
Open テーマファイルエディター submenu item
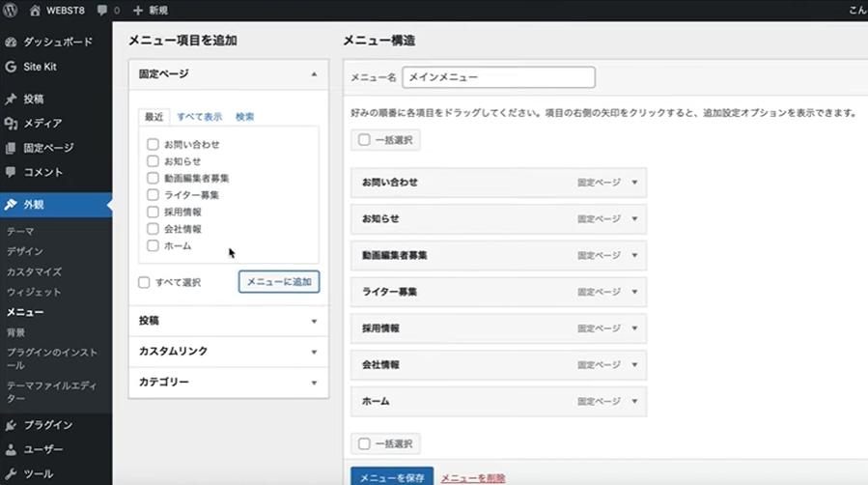(52, 392)
